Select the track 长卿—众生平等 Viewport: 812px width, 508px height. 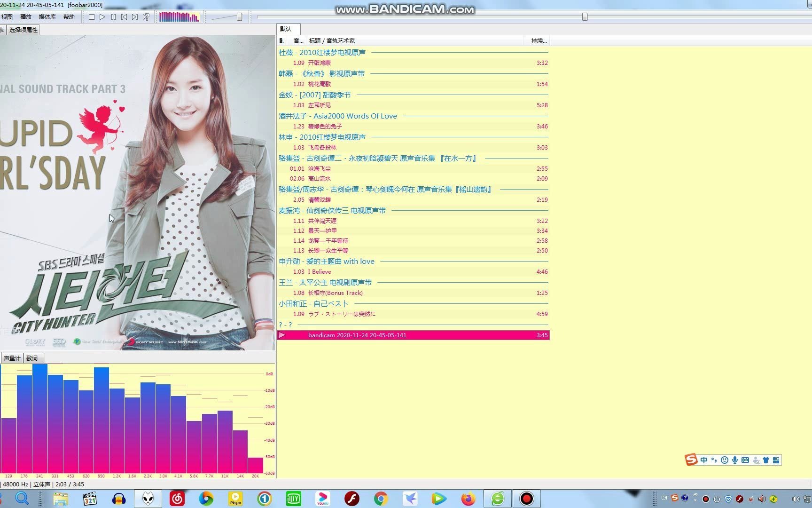click(x=413, y=251)
